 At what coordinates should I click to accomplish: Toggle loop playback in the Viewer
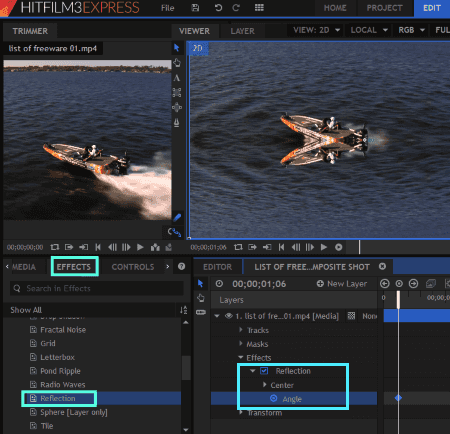(x=238, y=247)
